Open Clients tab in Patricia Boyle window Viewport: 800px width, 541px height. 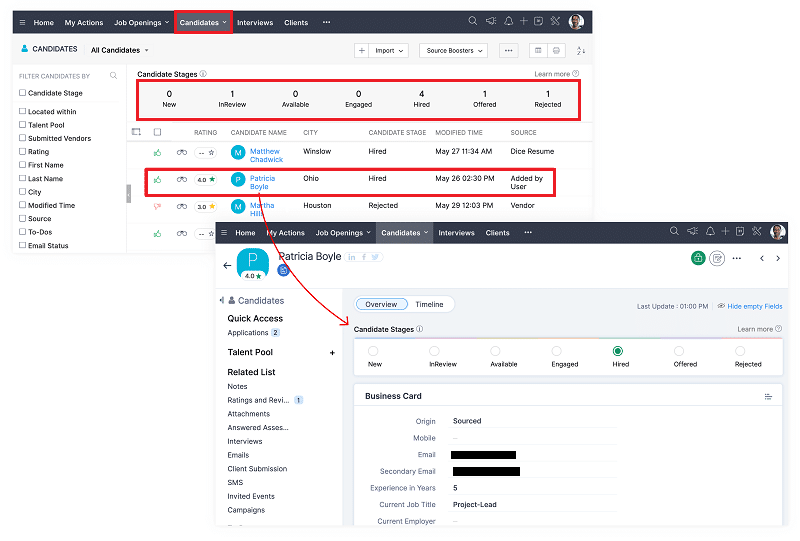click(x=497, y=233)
